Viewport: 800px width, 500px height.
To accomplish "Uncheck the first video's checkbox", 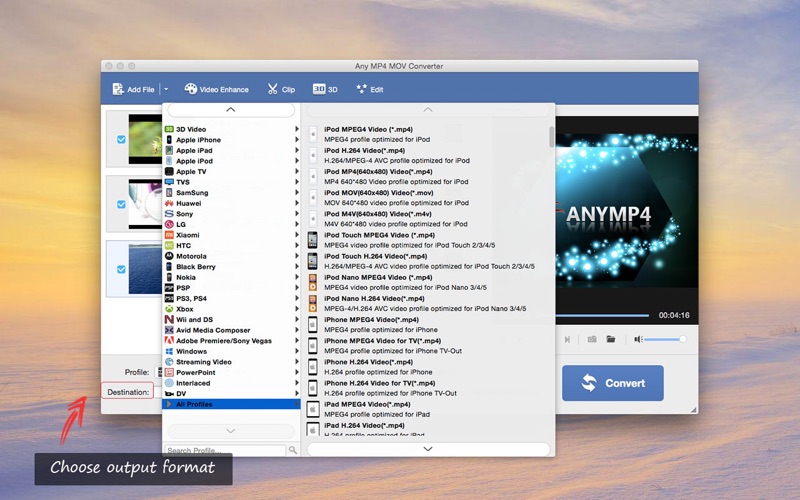I will click(122, 140).
